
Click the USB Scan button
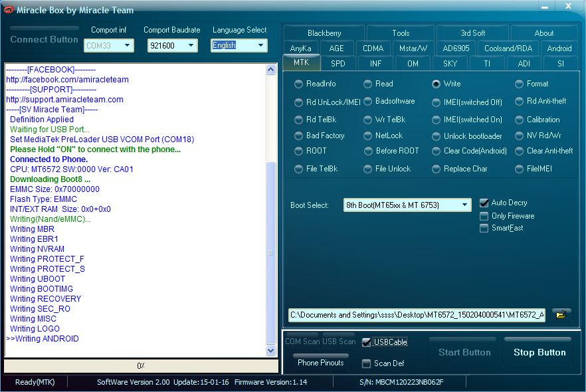pos(339,342)
